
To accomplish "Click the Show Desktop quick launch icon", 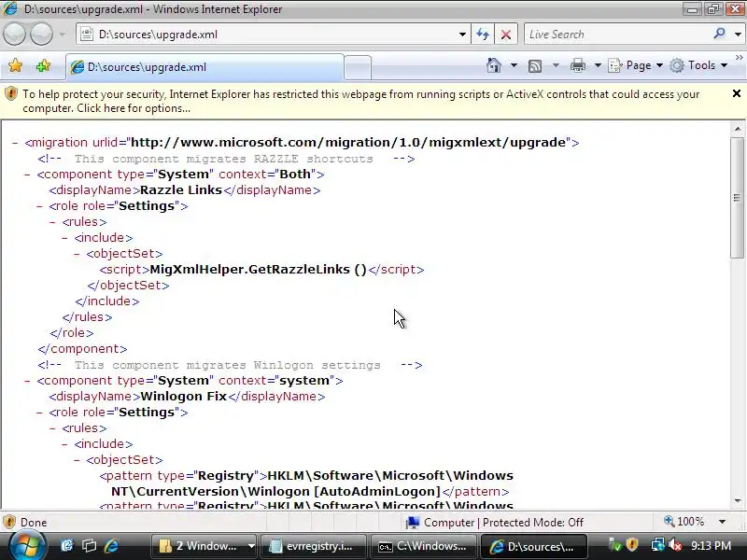I will point(67,546).
